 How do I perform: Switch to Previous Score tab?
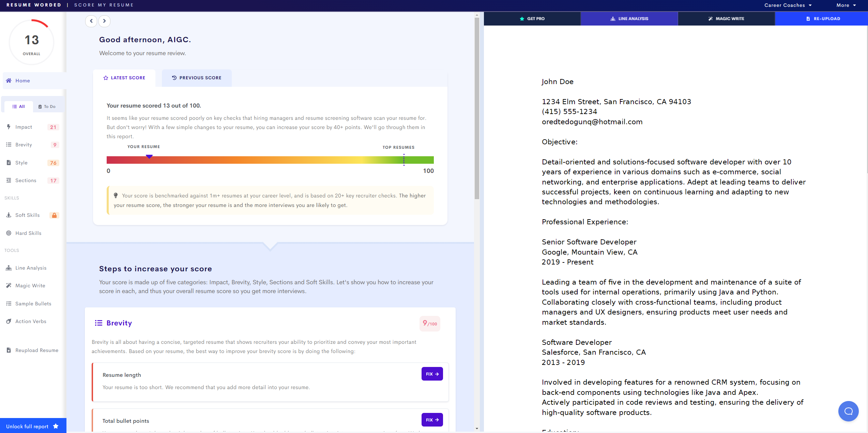click(x=197, y=78)
